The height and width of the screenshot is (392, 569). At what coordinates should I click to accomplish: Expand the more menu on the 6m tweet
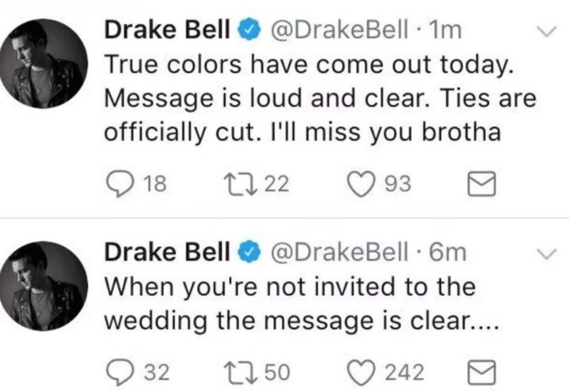[546, 253]
